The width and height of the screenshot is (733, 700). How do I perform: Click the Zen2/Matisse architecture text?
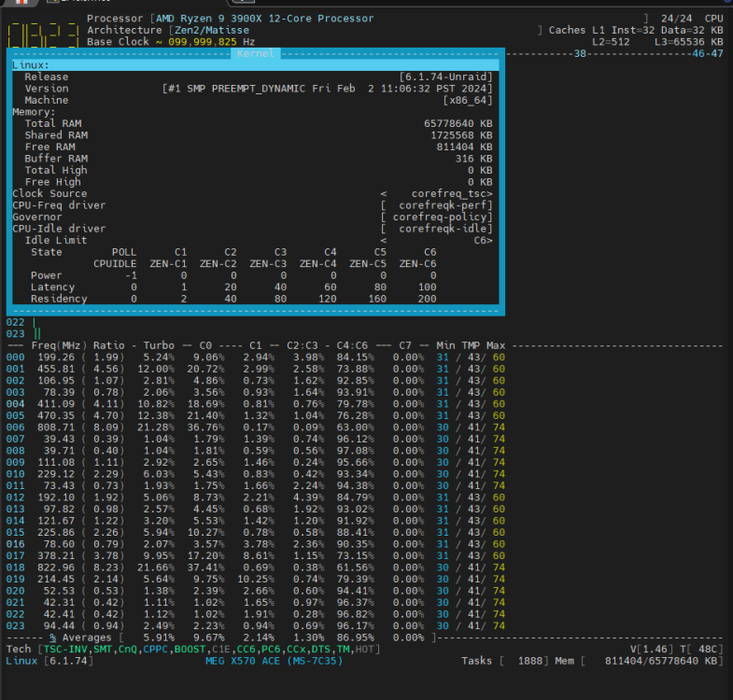[x=212, y=30]
